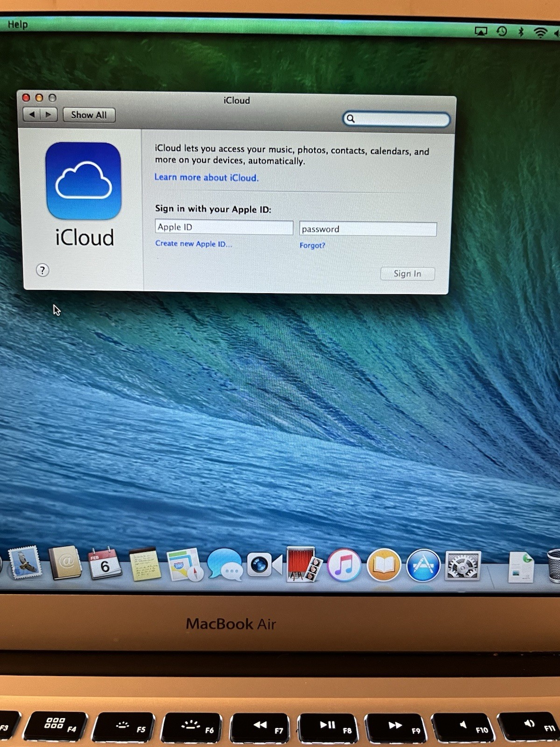Go back in System Preferences
This screenshot has width=560, height=747.
coord(31,114)
